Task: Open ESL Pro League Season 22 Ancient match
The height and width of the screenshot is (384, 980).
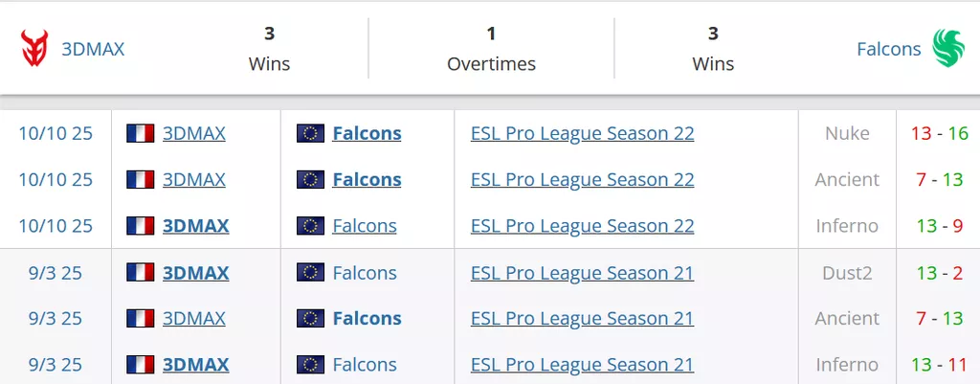Action: pos(582,179)
